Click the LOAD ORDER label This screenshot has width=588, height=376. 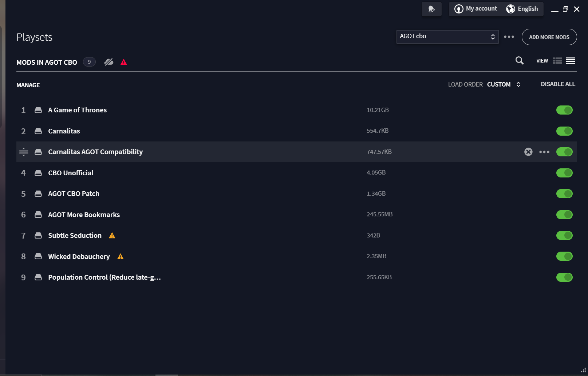[465, 84]
